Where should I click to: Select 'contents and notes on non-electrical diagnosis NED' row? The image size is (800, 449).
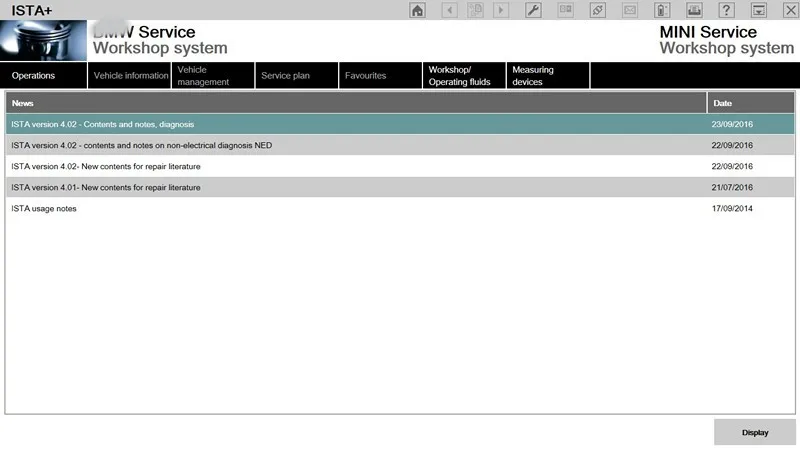(x=400, y=145)
